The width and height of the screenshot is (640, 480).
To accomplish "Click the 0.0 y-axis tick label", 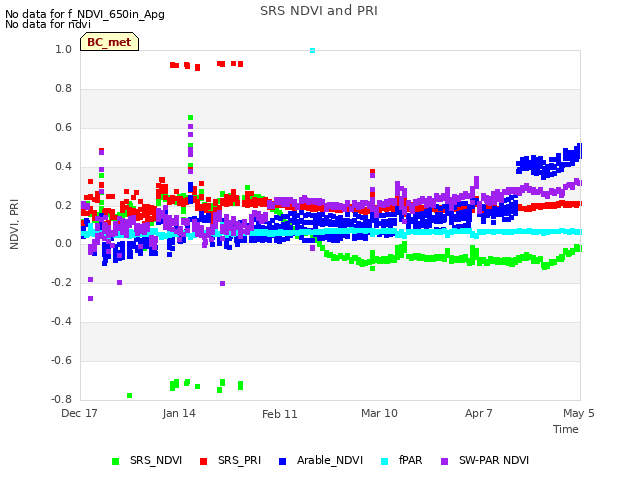I will tap(63, 244).
